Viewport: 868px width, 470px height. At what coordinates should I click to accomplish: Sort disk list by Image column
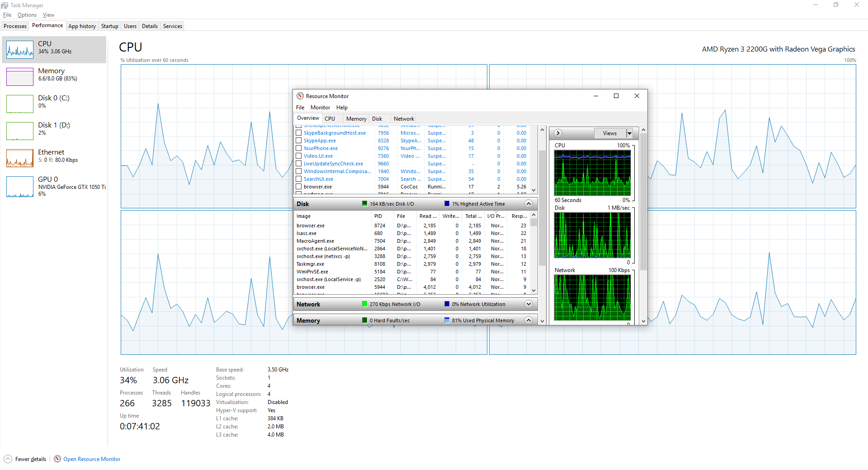pos(332,216)
